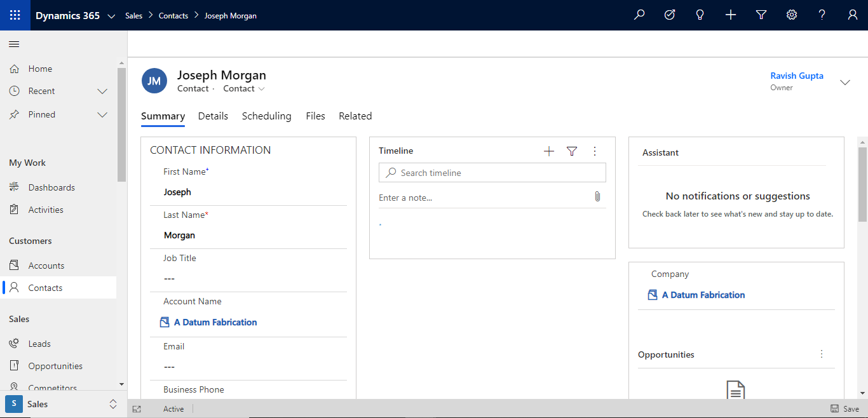868x418 pixels.
Task: Open Dashboards in the sidebar
Action: (x=58, y=187)
